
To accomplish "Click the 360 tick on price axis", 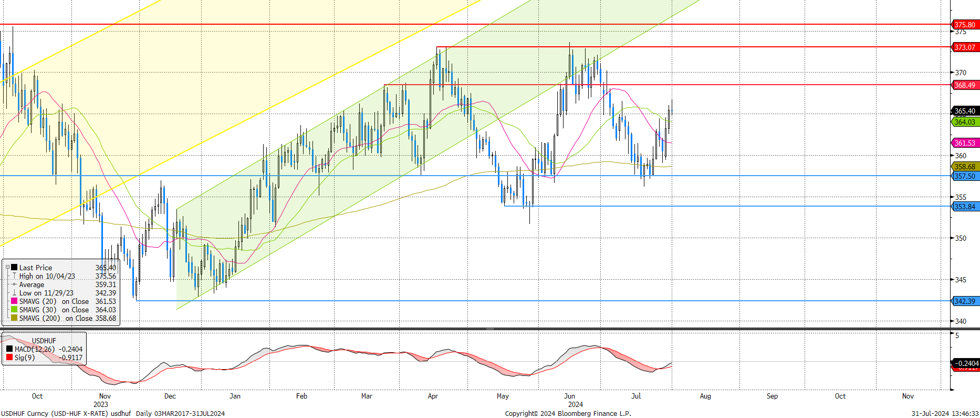I will tap(961, 156).
